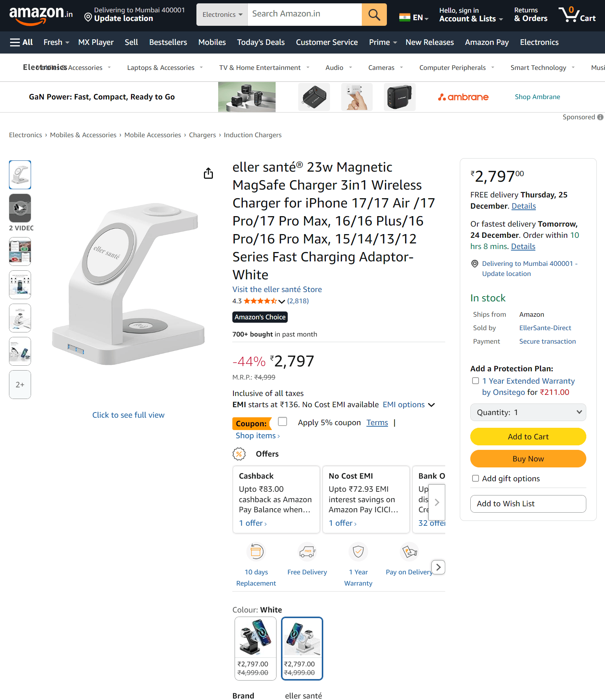Screen dimensions: 605x700
Task: Expand the EMI options chevron
Action: [x=431, y=405]
